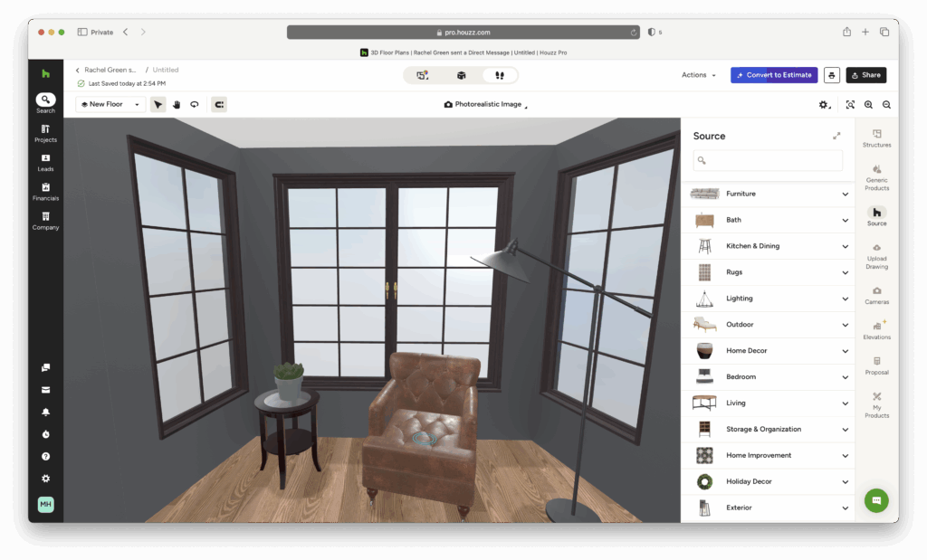This screenshot has height=560, width=927.
Task: Toggle the magnet snapping tool
Action: [x=219, y=104]
